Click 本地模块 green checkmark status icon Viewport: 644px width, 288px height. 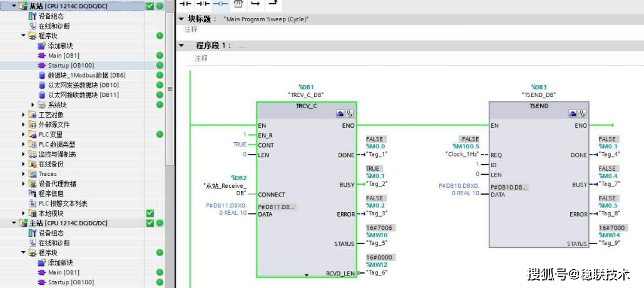coord(150,213)
